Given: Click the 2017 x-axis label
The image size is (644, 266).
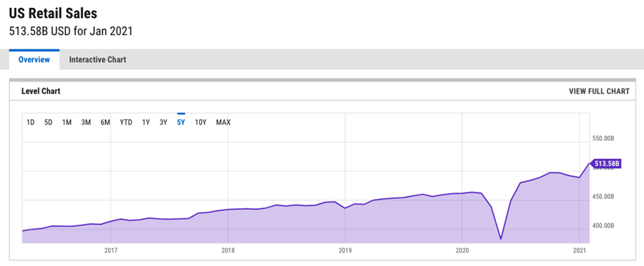Looking at the screenshot, I should point(111,250).
